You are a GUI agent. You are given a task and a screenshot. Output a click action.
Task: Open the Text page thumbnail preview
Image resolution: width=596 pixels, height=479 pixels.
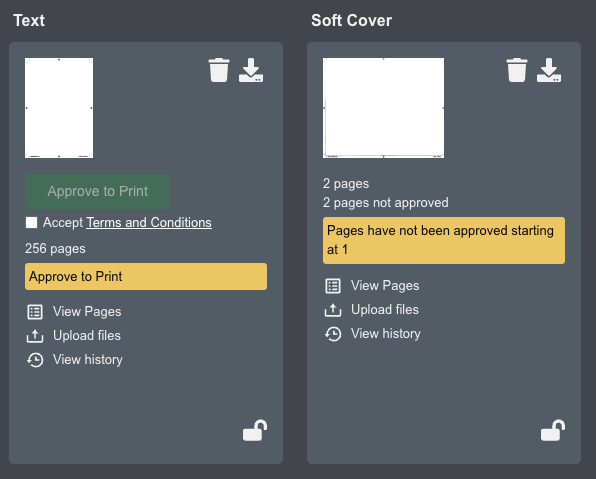59,108
